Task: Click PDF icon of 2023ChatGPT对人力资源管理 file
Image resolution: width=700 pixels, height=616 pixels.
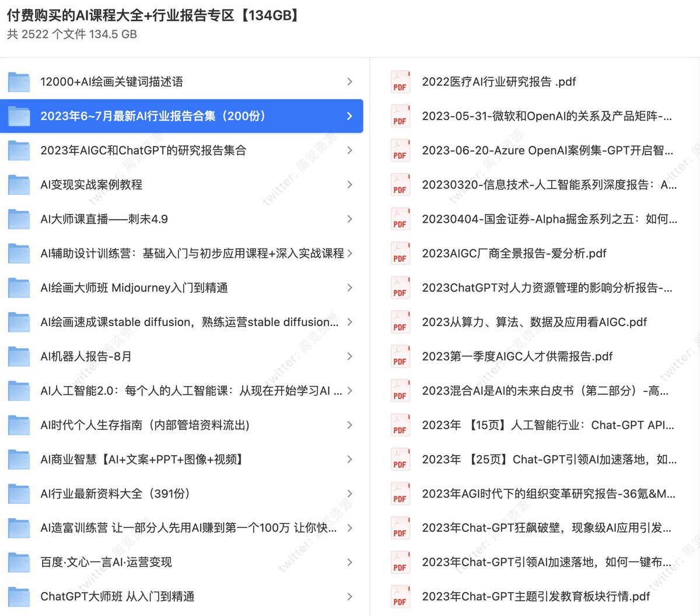Action: point(400,288)
